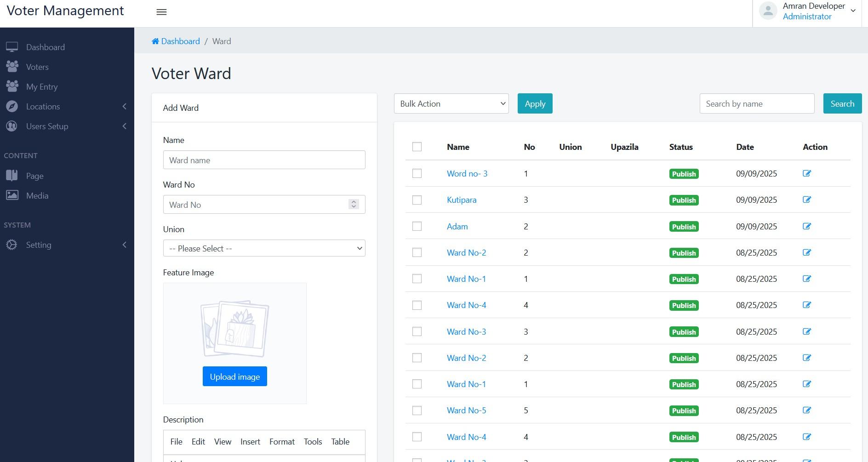Click the Ward No input field
868x462 pixels.
point(264,205)
